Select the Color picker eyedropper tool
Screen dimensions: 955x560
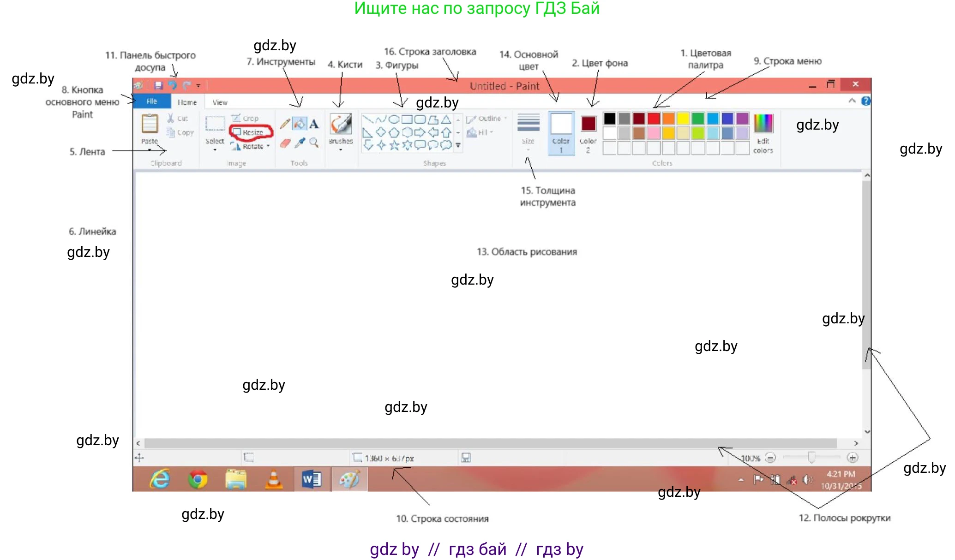[x=300, y=143]
